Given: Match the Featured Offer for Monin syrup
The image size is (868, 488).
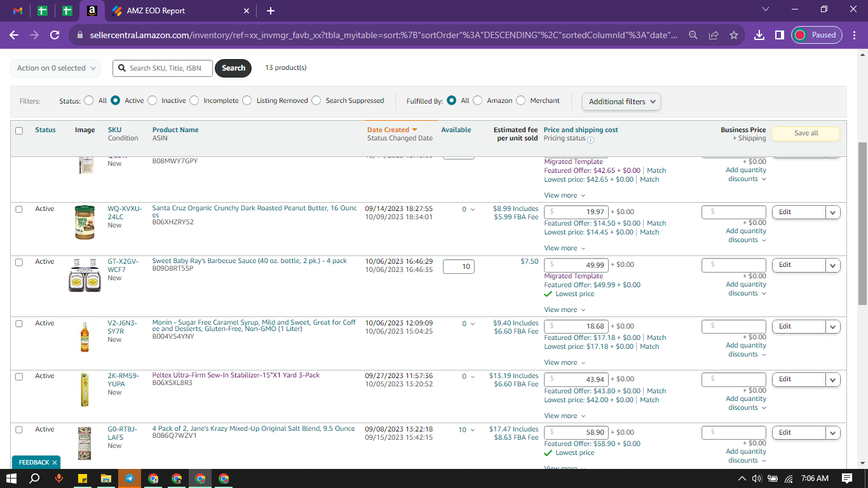Looking at the screenshot, I should tap(656, 338).
